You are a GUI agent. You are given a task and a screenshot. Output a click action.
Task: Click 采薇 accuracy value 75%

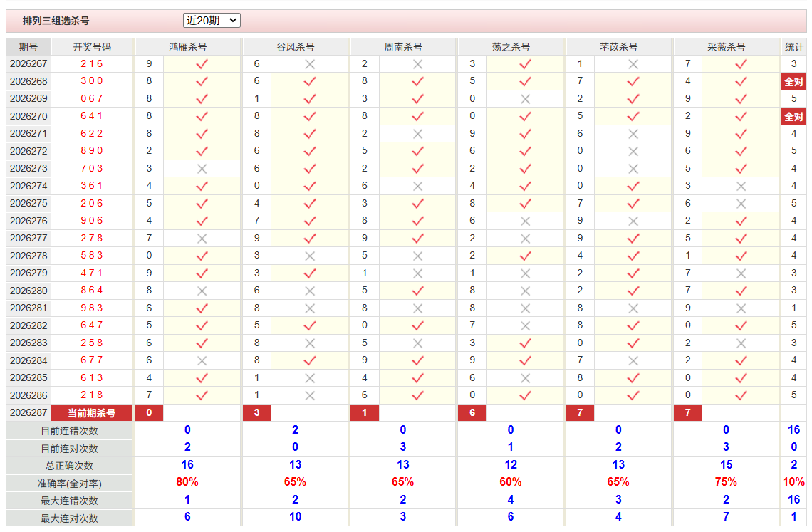[726, 481]
